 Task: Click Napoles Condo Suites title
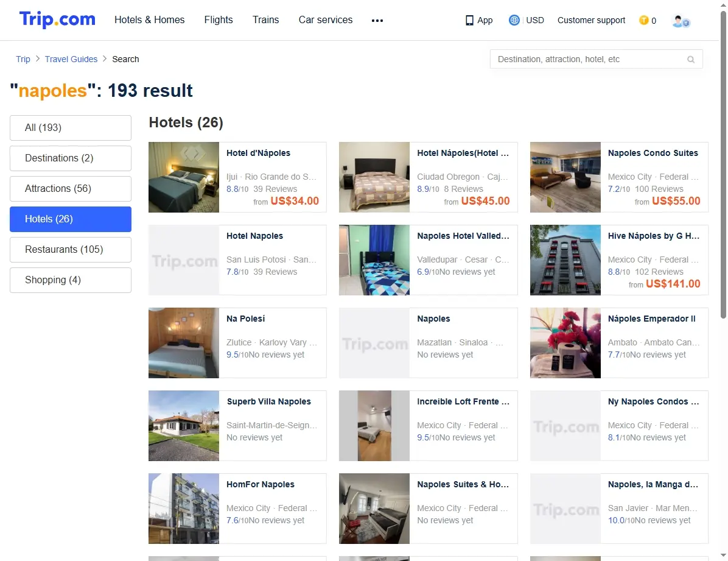pyautogui.click(x=653, y=153)
